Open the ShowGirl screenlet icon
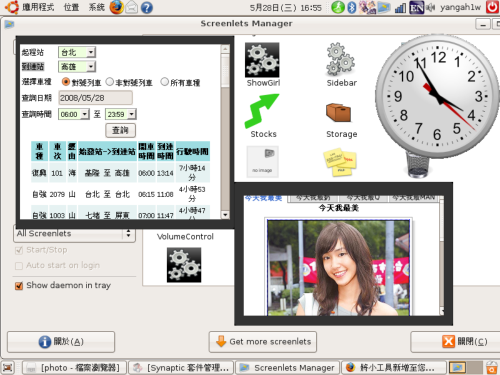The width and height of the screenshot is (500, 375). (262, 60)
